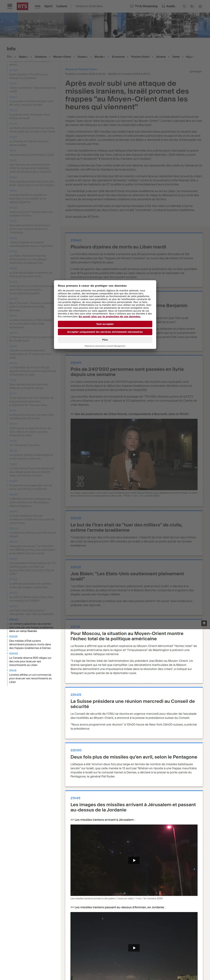Play the Chloe Domat 19h30 video

(x=134, y=454)
